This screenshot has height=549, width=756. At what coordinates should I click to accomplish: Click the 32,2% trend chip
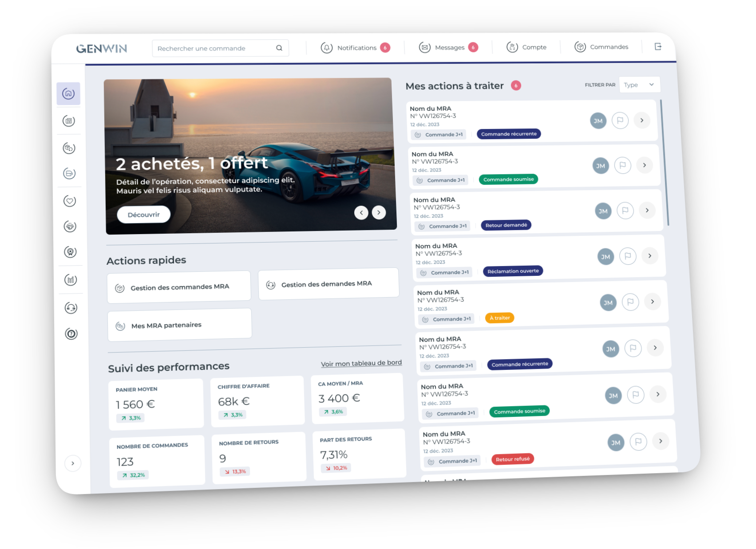point(133,475)
